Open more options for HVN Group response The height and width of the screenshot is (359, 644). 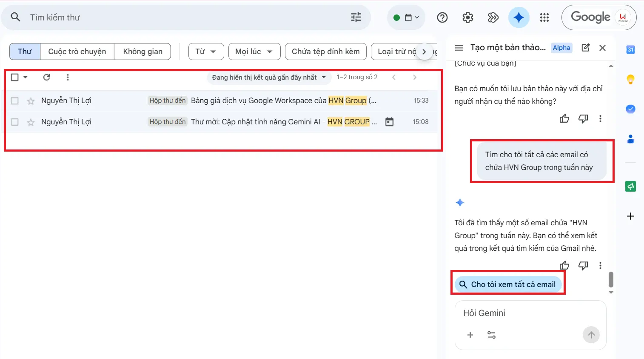coord(600,265)
